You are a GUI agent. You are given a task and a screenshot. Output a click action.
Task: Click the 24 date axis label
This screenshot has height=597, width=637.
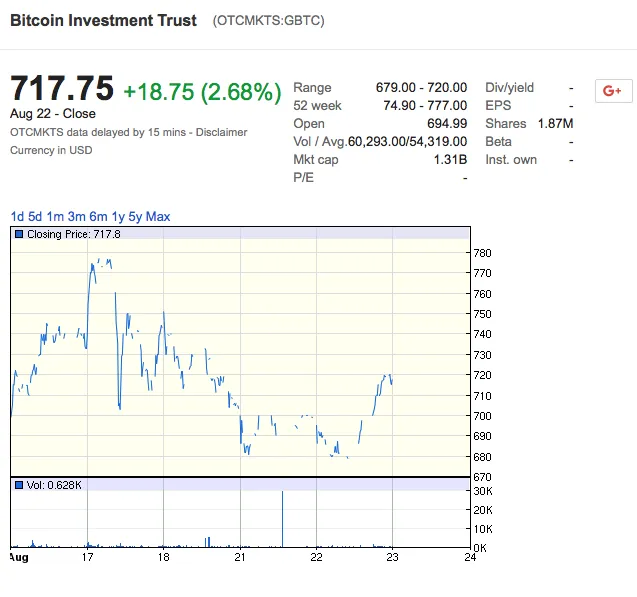coord(470,557)
